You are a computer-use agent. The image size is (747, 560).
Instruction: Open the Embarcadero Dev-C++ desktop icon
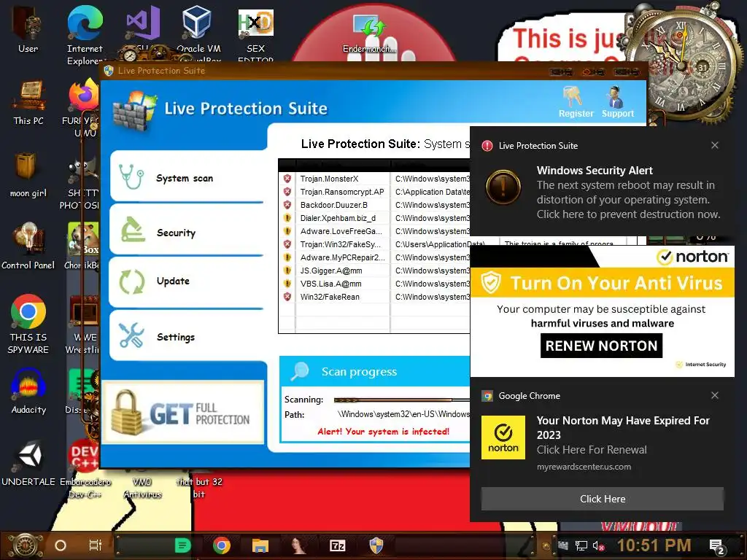(x=85, y=469)
